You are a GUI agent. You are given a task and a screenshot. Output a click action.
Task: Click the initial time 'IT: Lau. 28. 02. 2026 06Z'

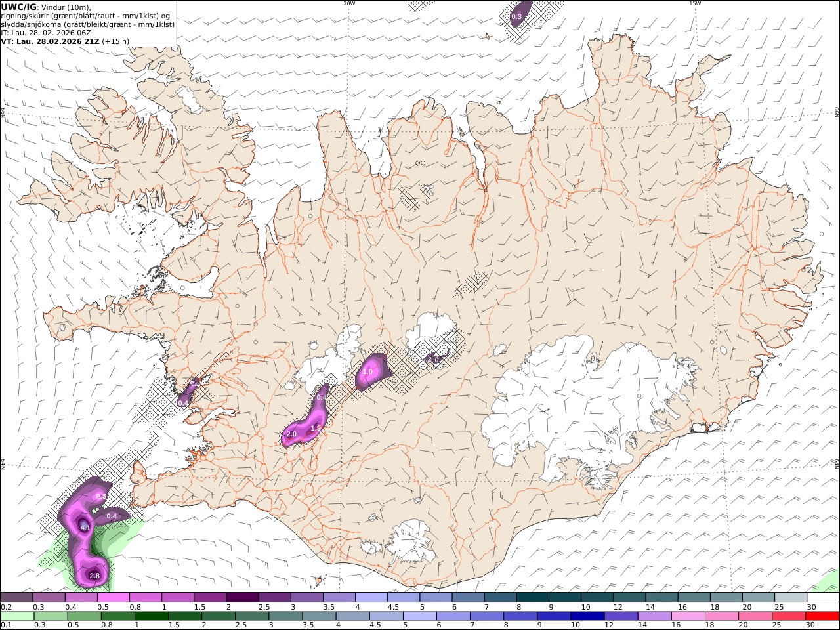46,32
